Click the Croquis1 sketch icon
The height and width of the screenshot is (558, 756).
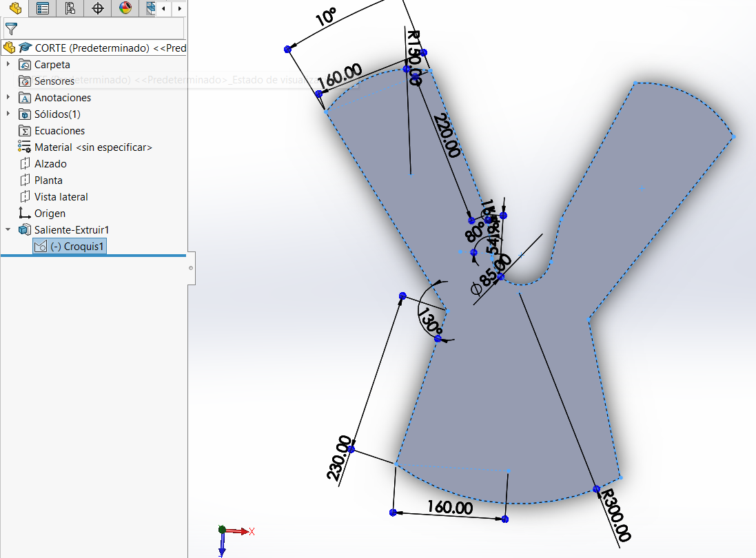(x=41, y=246)
